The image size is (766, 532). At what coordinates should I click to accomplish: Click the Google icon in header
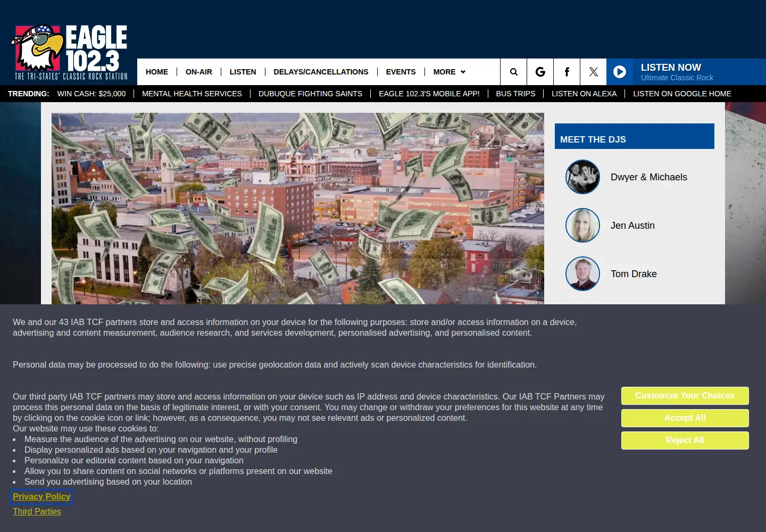pyautogui.click(x=540, y=72)
